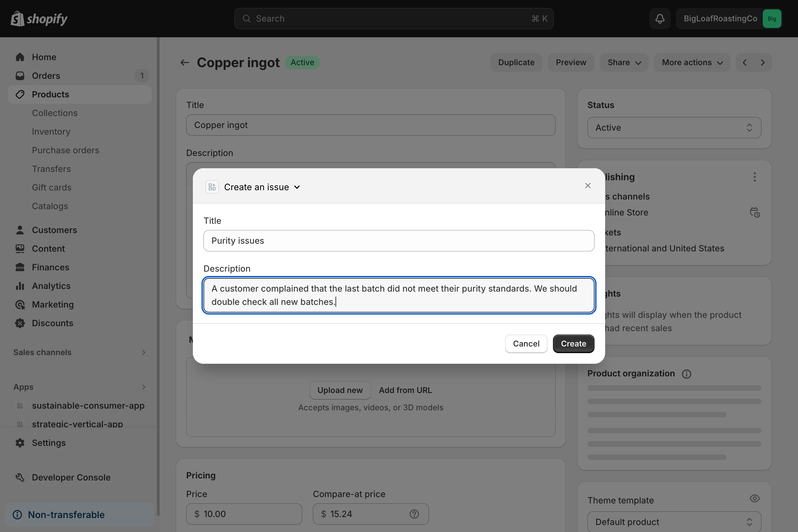Close the Create an issue dialog
Image resolution: width=798 pixels, height=532 pixels.
tap(588, 186)
